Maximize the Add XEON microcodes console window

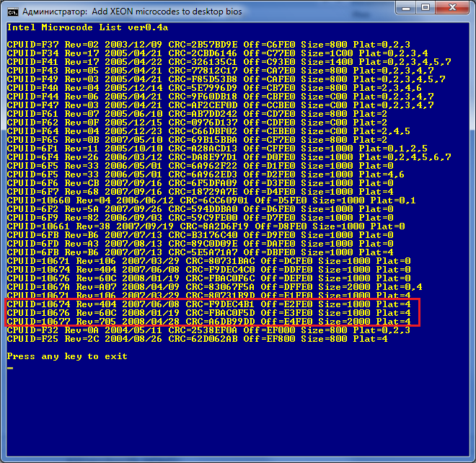pos(426,8)
